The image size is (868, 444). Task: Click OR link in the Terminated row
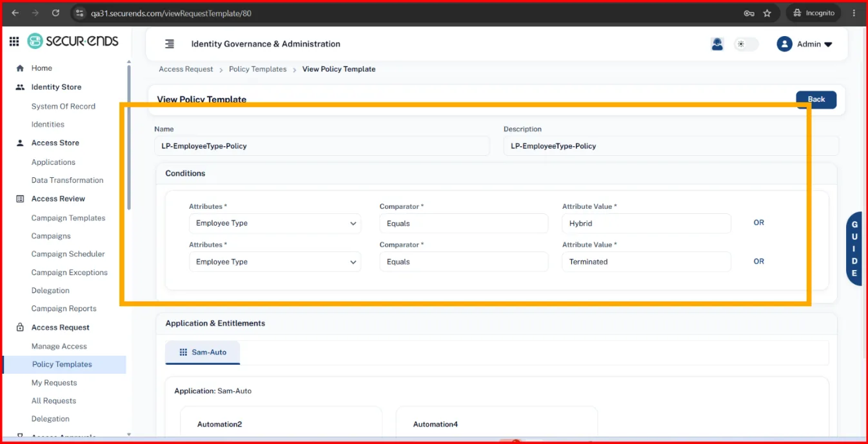759,261
